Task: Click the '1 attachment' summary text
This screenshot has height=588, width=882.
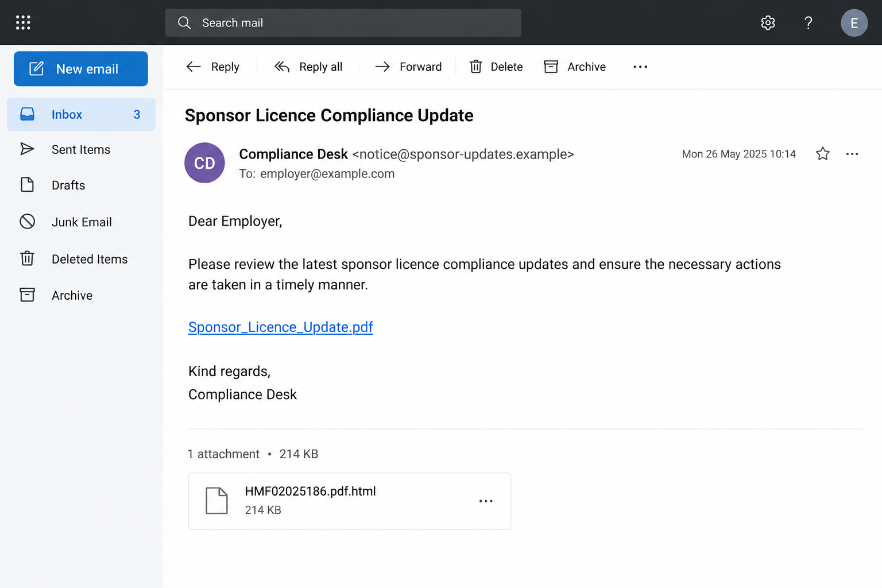Action: (x=223, y=454)
